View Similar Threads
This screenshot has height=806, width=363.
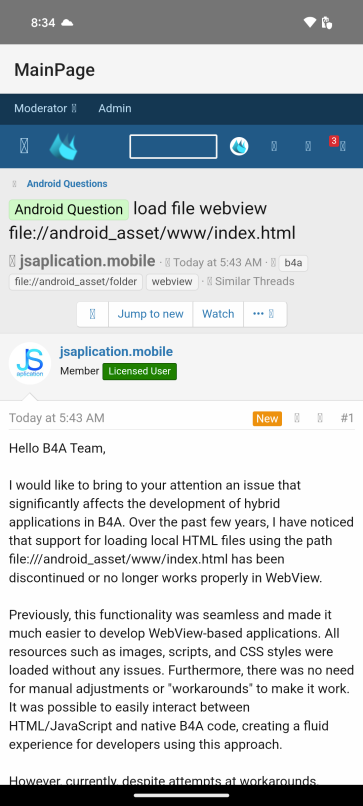coord(255,281)
